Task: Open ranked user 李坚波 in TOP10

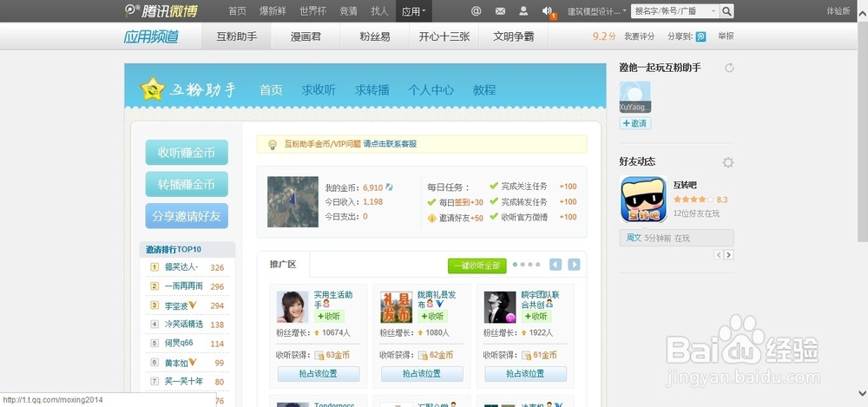Action: click(x=176, y=305)
